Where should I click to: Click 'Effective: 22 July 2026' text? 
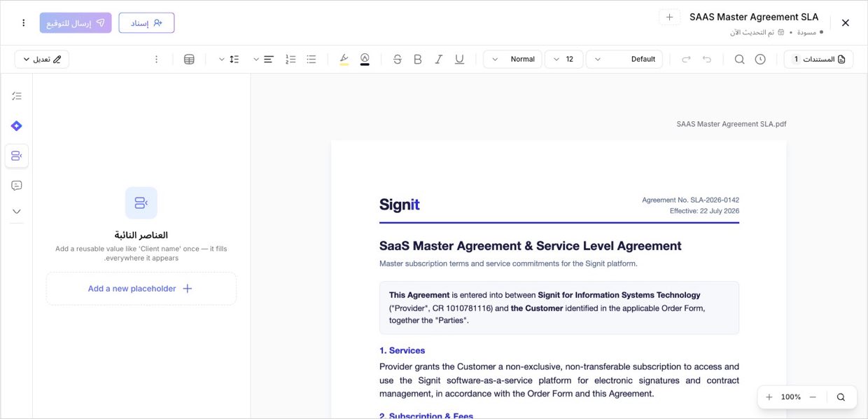[x=704, y=211]
